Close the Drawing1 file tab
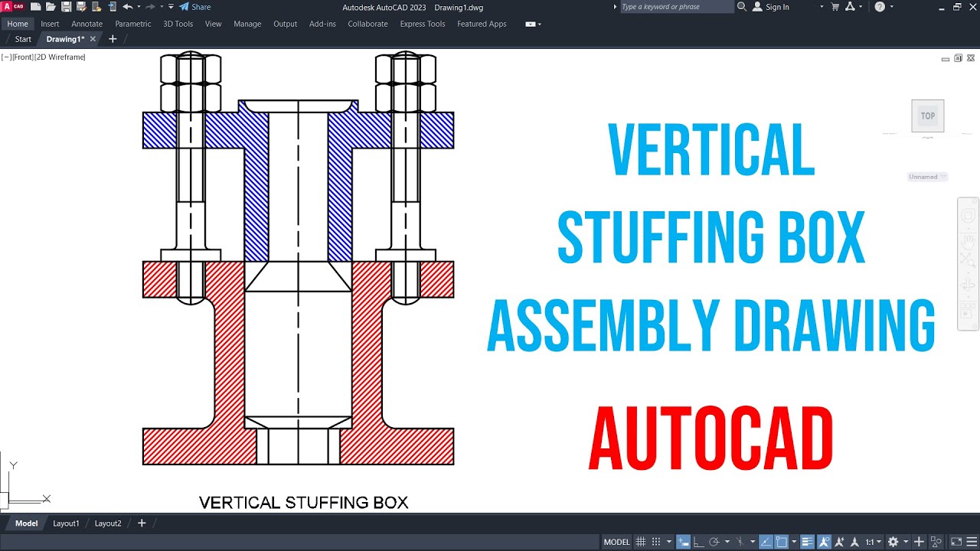Viewport: 980px width, 551px height. (x=93, y=39)
